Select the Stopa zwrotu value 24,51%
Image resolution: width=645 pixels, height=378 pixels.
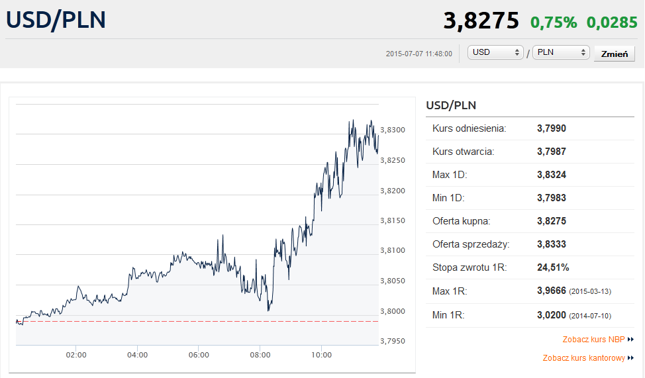pyautogui.click(x=553, y=267)
